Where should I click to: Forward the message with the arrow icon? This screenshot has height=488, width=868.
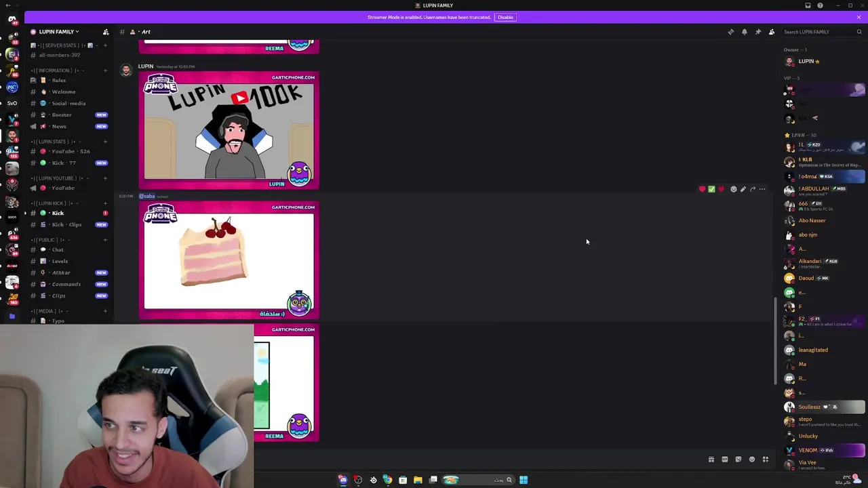pos(752,189)
